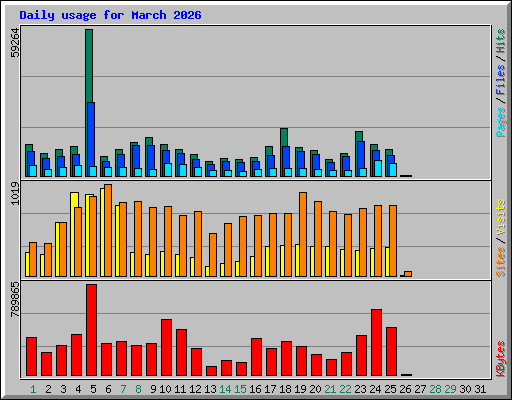Click day label 24 on the x-axis
The image size is (512, 400).
(375, 389)
